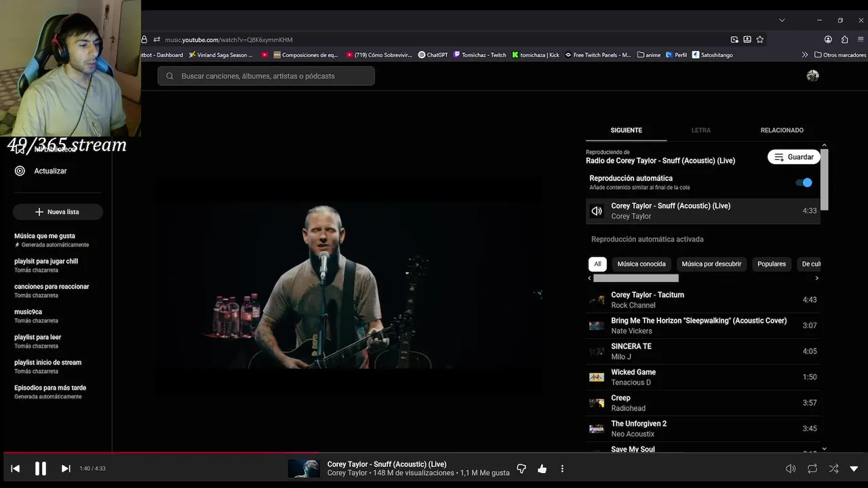Toggle Reproducción automática switch
868x488 pixels.
click(x=804, y=182)
